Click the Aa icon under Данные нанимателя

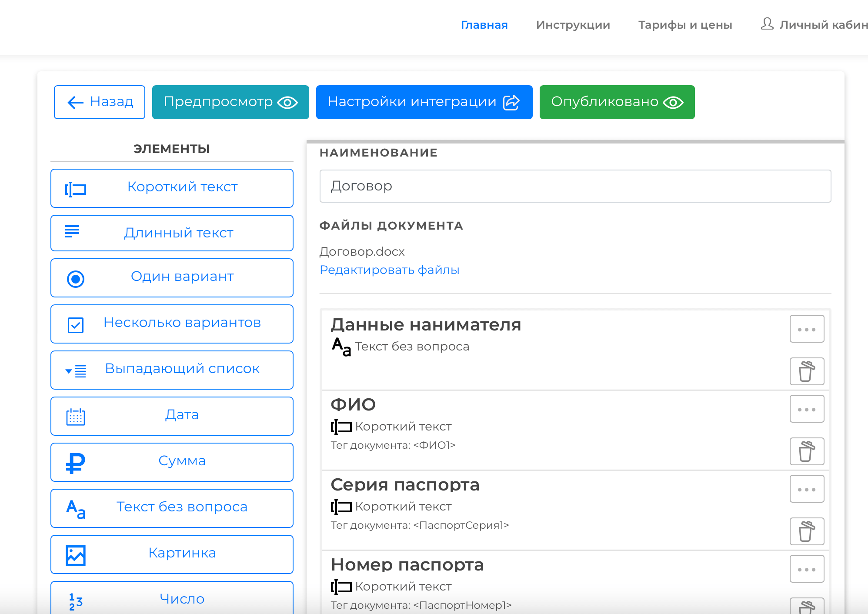341,347
